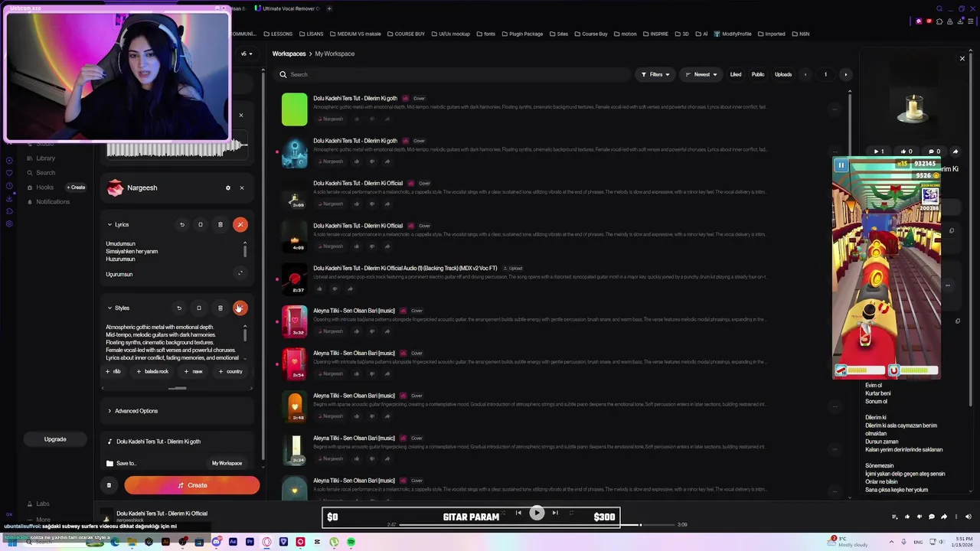Undo the last styles change

179,308
